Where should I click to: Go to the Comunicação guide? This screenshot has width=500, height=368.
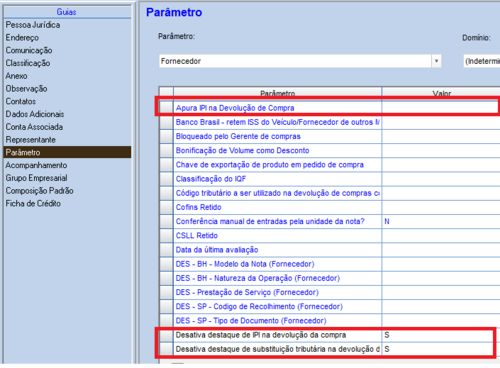coord(29,50)
